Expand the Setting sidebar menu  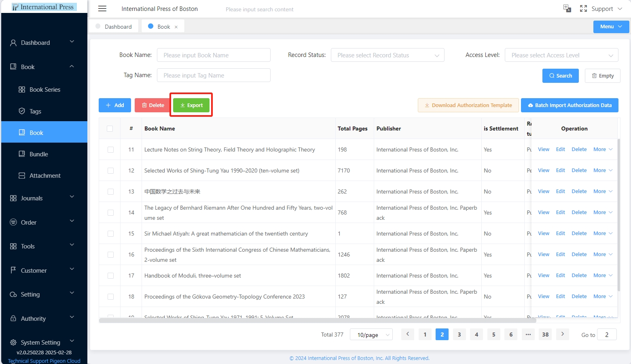(44, 294)
